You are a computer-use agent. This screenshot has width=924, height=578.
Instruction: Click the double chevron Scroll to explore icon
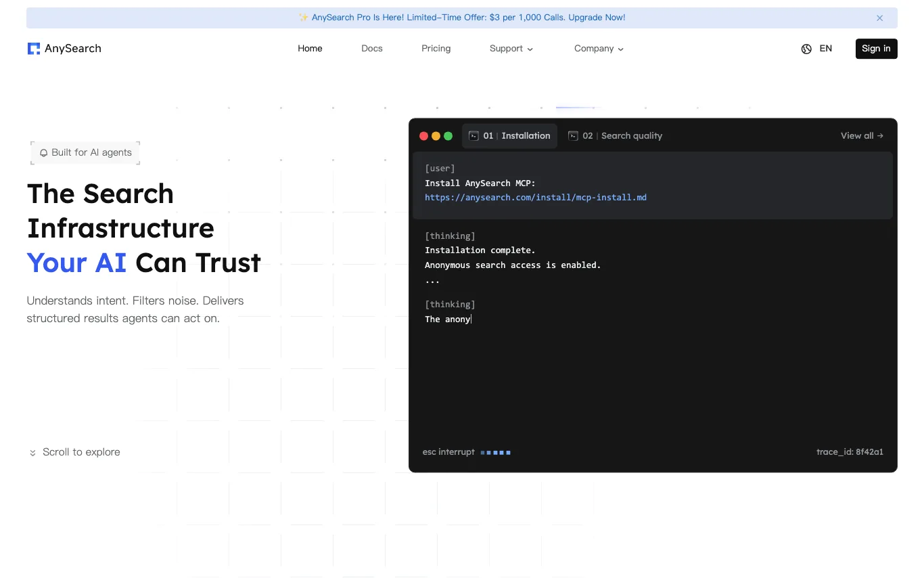point(32,453)
